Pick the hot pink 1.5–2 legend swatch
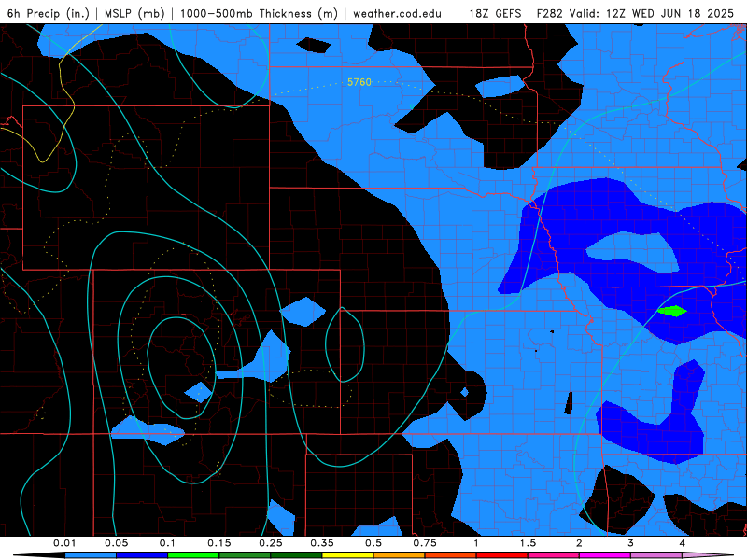 point(554,555)
